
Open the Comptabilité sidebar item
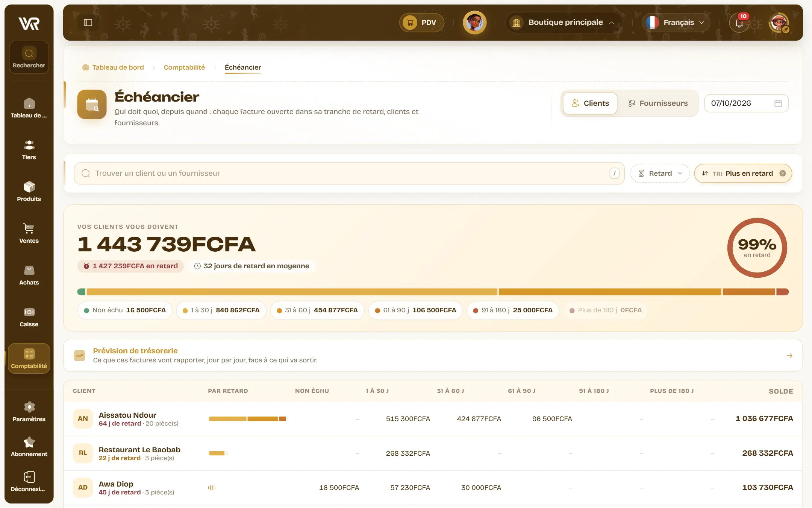(29, 359)
